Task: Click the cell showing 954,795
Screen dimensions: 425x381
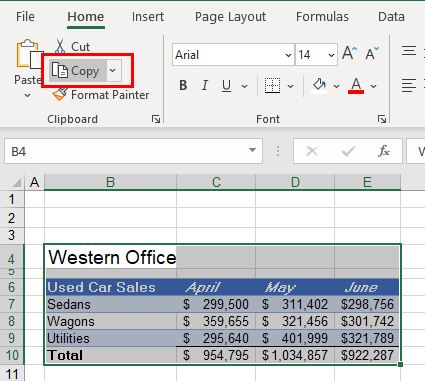Action: click(x=216, y=355)
